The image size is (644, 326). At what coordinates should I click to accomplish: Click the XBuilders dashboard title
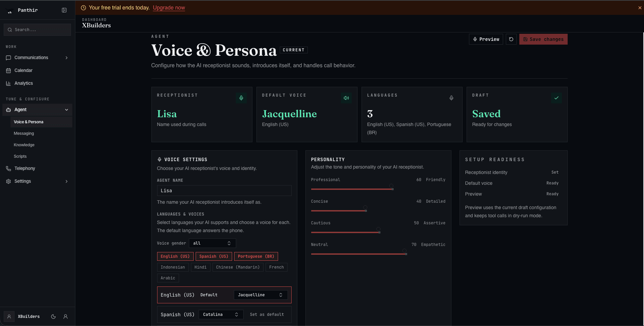click(96, 25)
